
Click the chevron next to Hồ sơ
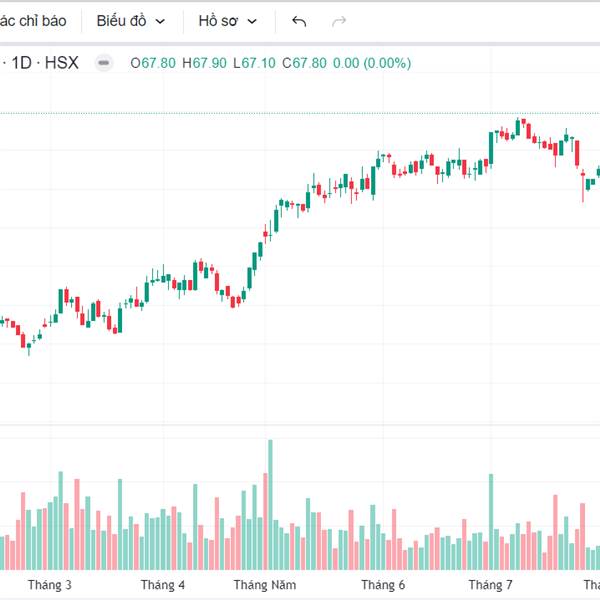coord(252,21)
